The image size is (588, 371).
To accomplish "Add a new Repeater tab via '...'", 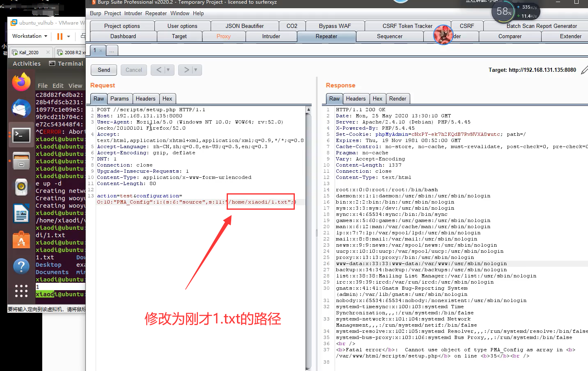I will tap(112, 50).
